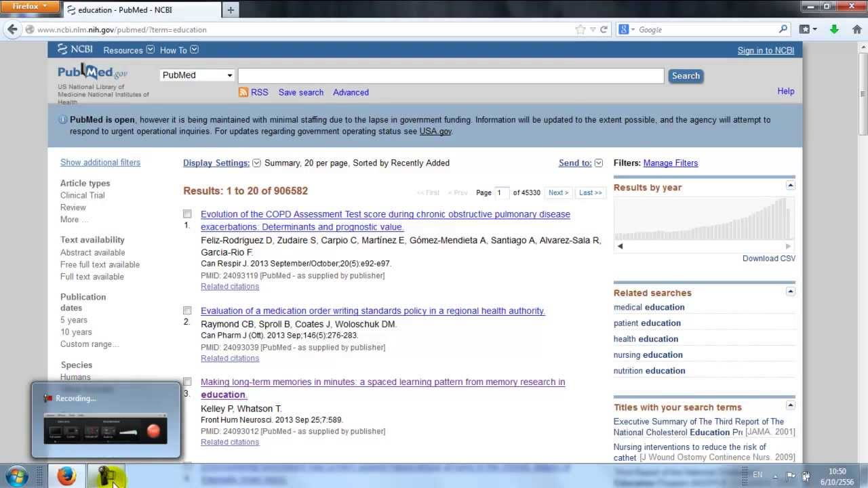Image resolution: width=868 pixels, height=488 pixels.
Task: Filter publication dates to 5 years
Action: click(74, 320)
